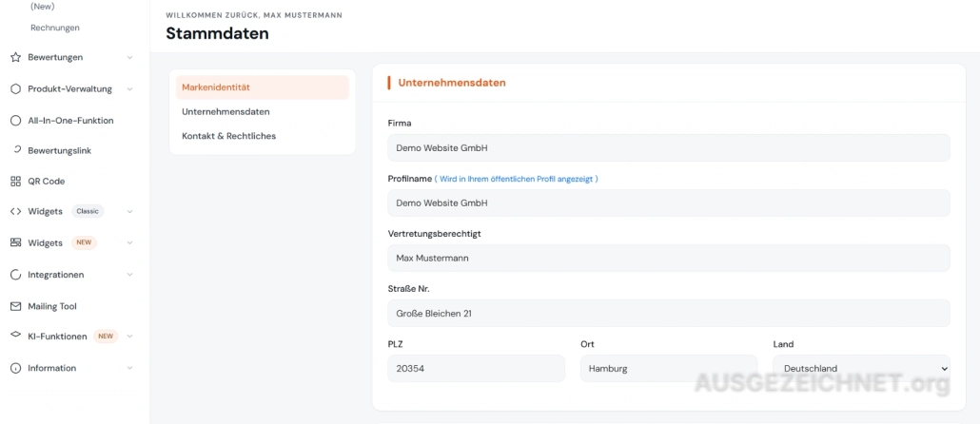Click the circle icon for All-In-One-Funktion
Image resolution: width=980 pixels, height=424 pixels.
point(15,121)
